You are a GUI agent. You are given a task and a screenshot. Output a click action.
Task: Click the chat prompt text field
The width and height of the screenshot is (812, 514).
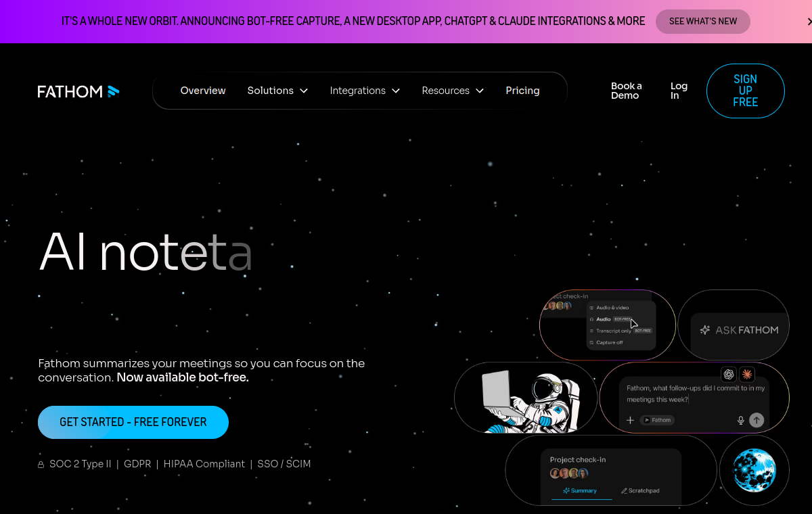(696, 394)
